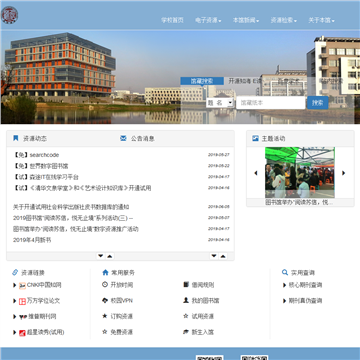Expand the 电子资源 dropdown menu
360x360 pixels.
(x=208, y=20)
